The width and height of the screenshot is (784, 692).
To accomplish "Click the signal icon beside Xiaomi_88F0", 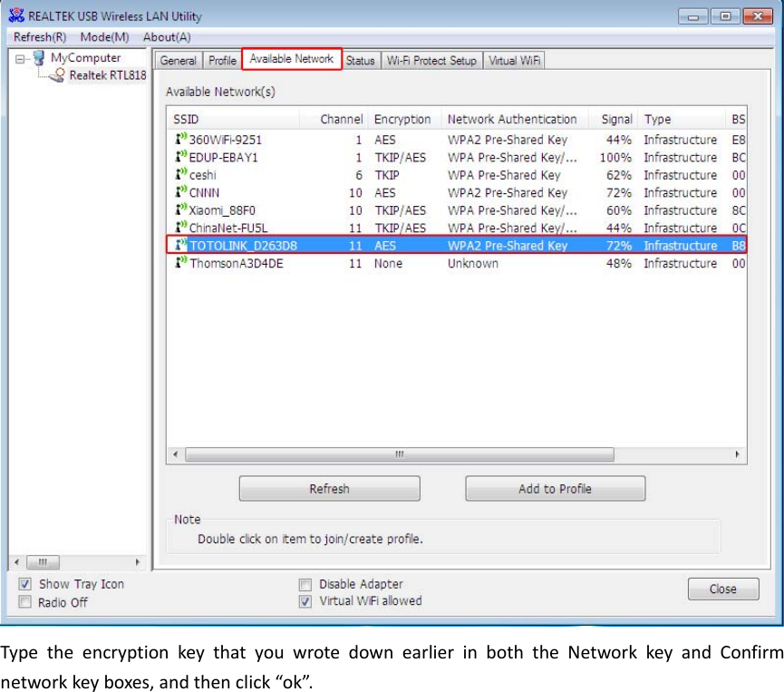I will [x=180, y=210].
